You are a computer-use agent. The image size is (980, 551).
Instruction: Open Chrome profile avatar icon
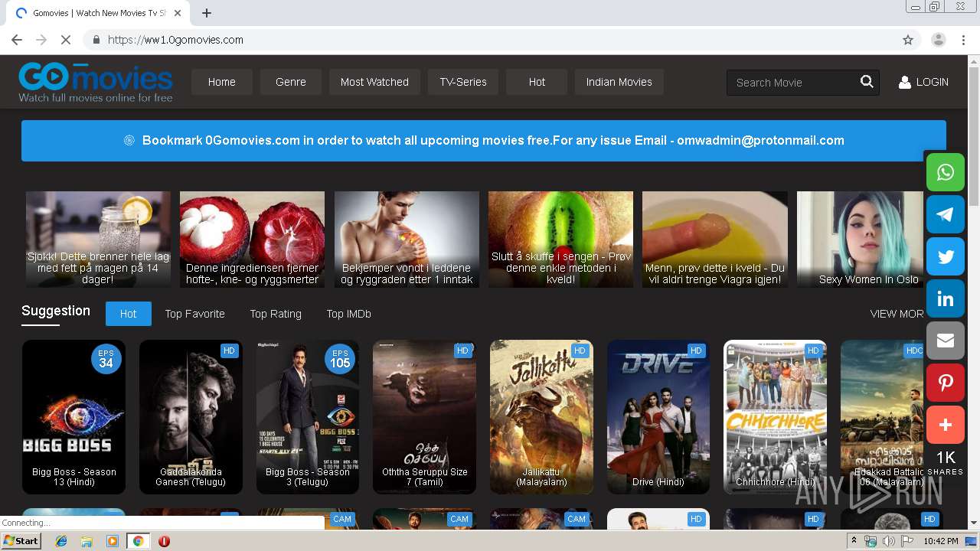[939, 40]
